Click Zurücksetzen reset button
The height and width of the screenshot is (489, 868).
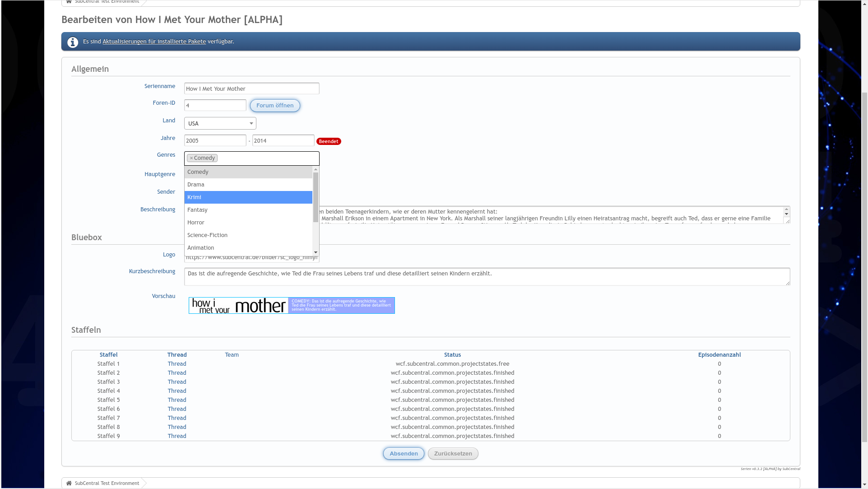tap(453, 454)
